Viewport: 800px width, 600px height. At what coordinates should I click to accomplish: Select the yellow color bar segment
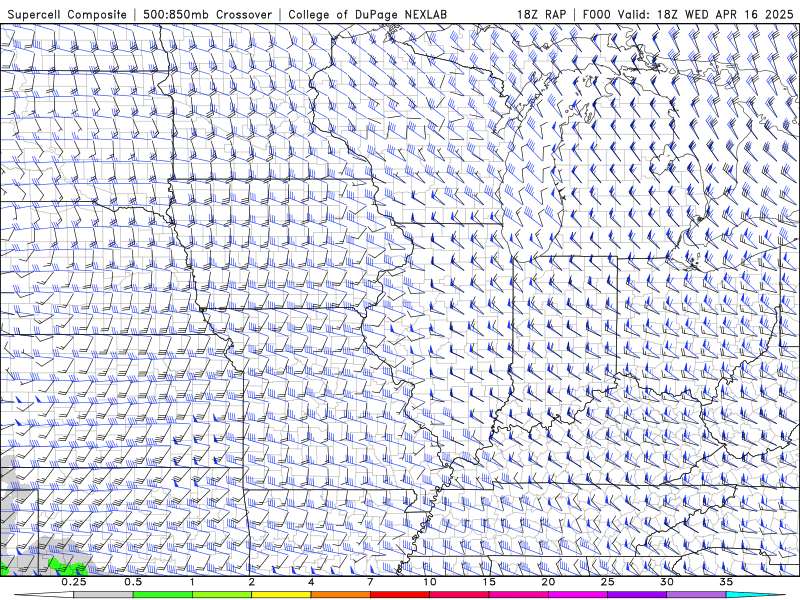(x=281, y=595)
